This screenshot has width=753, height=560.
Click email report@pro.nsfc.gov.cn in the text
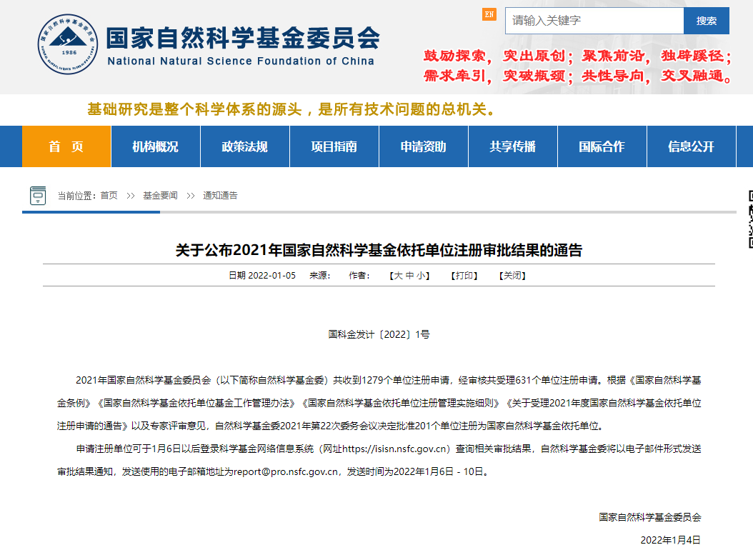(x=286, y=471)
